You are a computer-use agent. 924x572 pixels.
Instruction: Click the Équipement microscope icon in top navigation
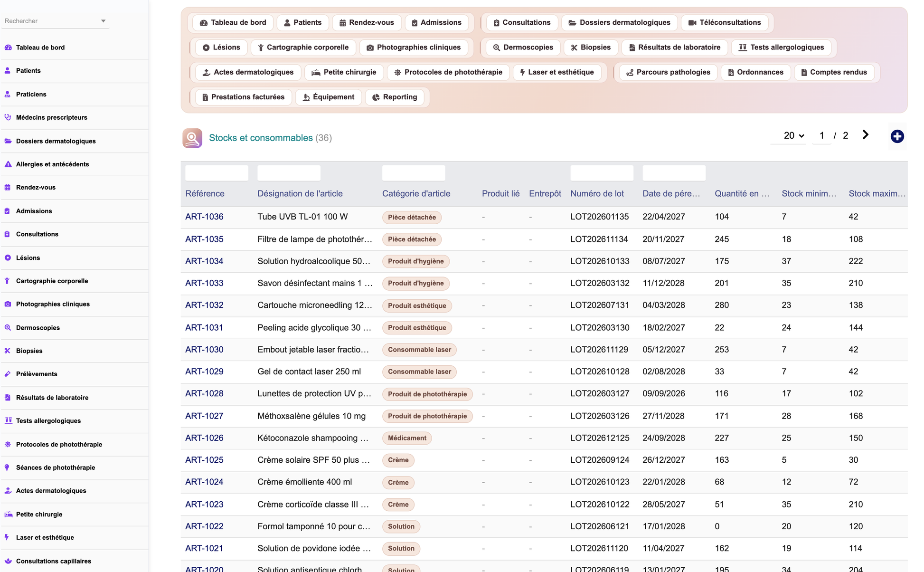(x=306, y=97)
